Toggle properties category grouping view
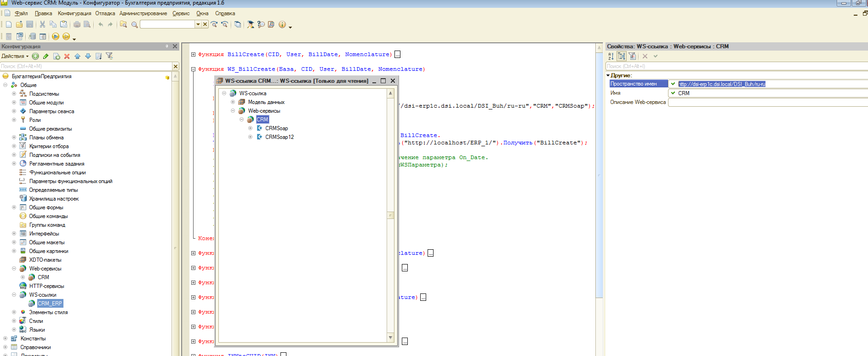868x356 pixels. click(x=622, y=56)
